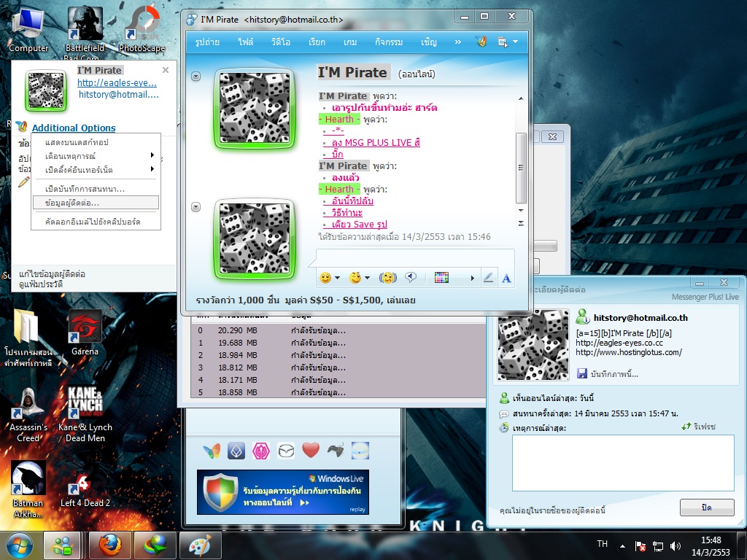Open font settings with the A icon
This screenshot has width=747, height=560.
tap(506, 278)
